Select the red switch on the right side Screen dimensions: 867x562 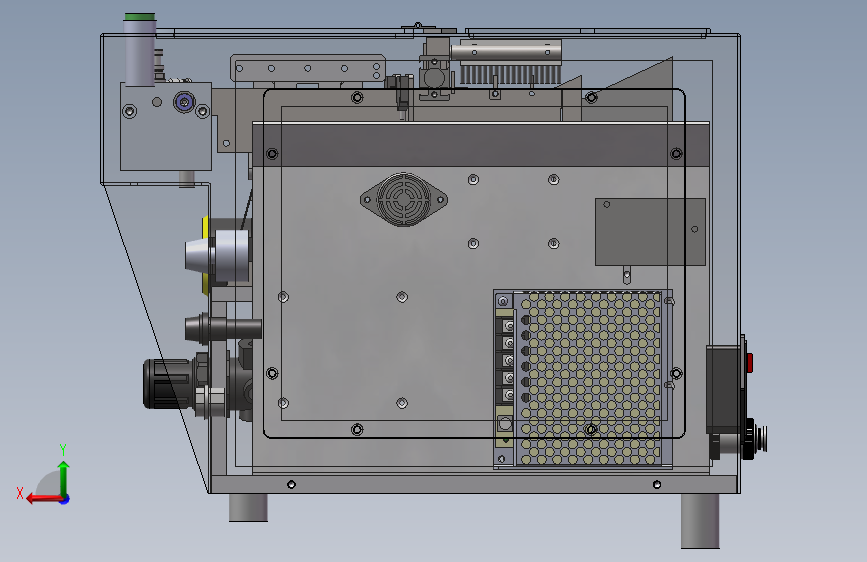[749, 363]
